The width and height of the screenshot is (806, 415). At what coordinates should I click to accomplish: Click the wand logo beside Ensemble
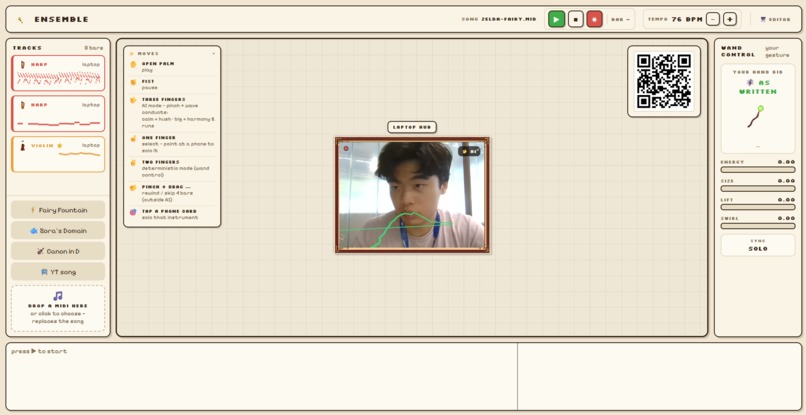[x=20, y=20]
